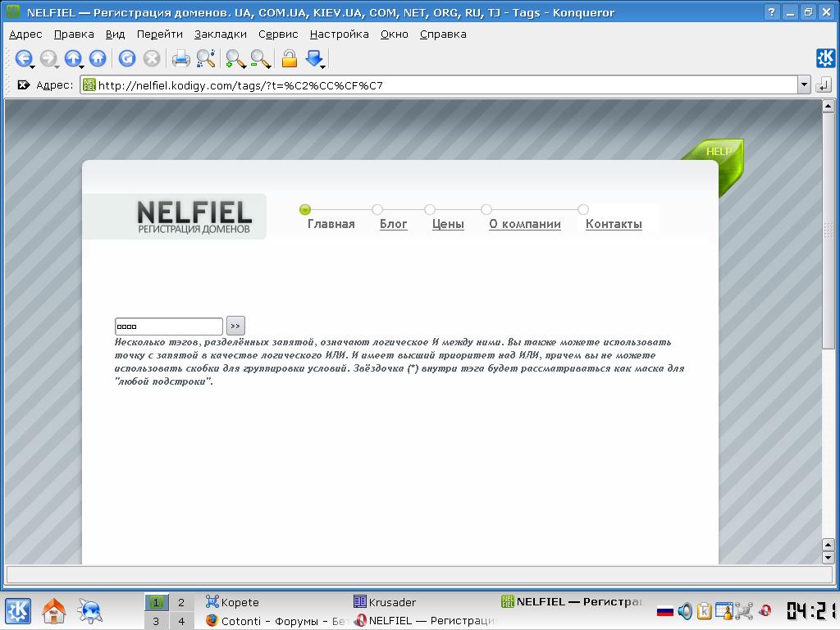Screen dimensions: 840x630
Task: Switch to virtual desktop 2
Action: point(181,602)
